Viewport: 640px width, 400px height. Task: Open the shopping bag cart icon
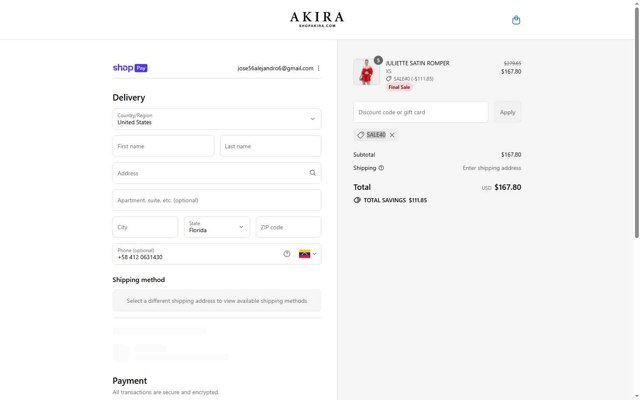click(x=516, y=20)
